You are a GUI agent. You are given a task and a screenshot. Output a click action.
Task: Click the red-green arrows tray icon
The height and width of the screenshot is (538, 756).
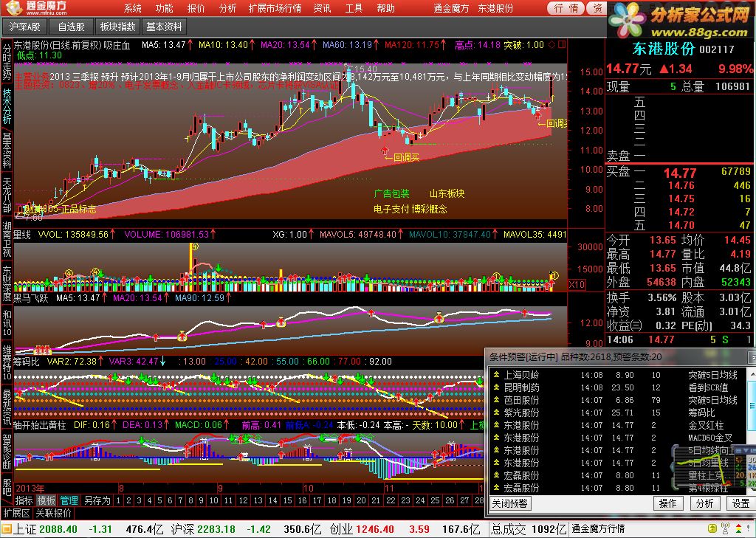click(x=738, y=529)
